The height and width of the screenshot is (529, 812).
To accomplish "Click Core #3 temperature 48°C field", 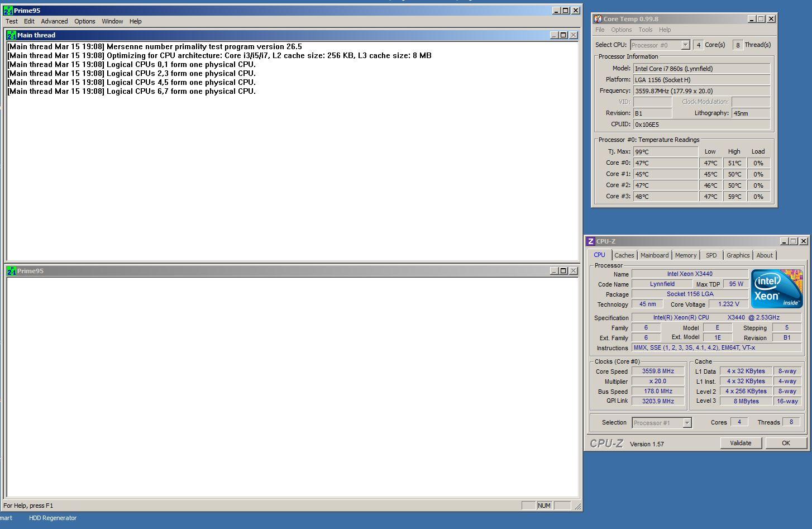I will 666,197.
